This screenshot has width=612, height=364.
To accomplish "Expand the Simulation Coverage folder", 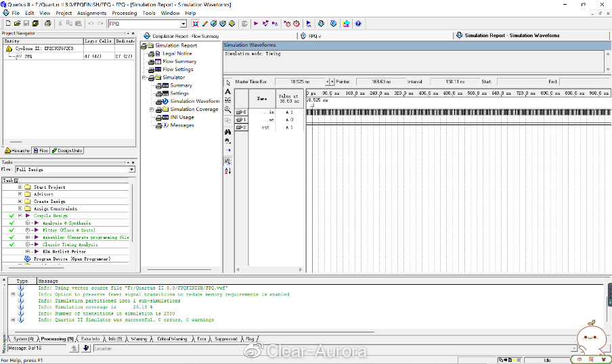I will pyautogui.click(x=152, y=109).
